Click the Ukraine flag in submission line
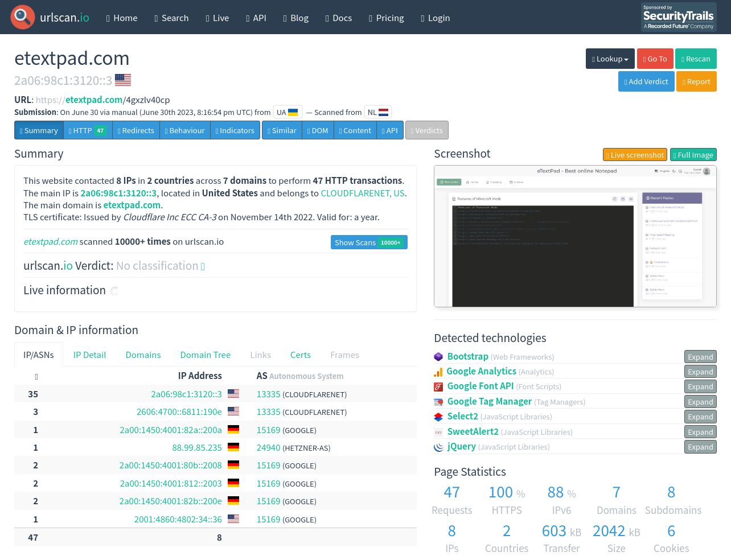Image resolution: width=731 pixels, height=560 pixels. click(x=293, y=112)
